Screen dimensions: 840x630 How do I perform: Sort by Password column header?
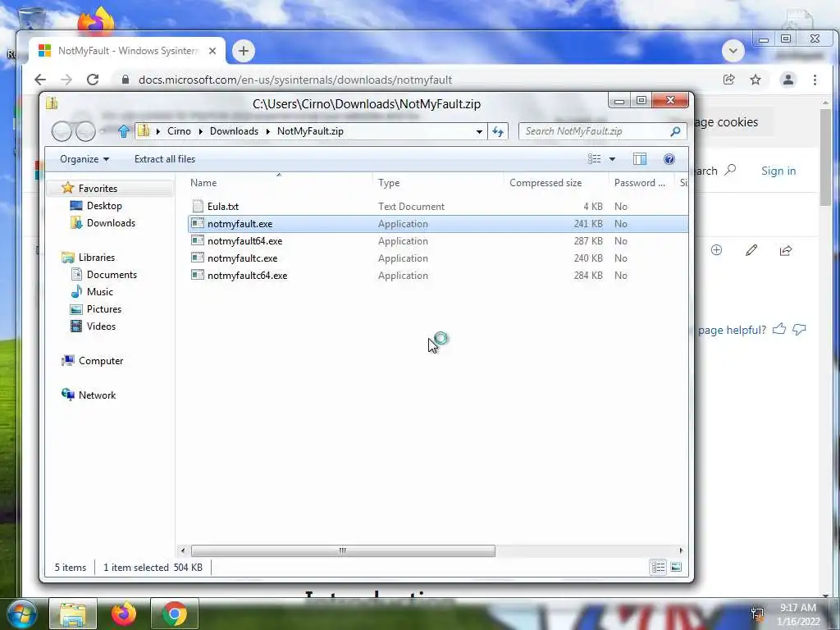pyautogui.click(x=641, y=183)
